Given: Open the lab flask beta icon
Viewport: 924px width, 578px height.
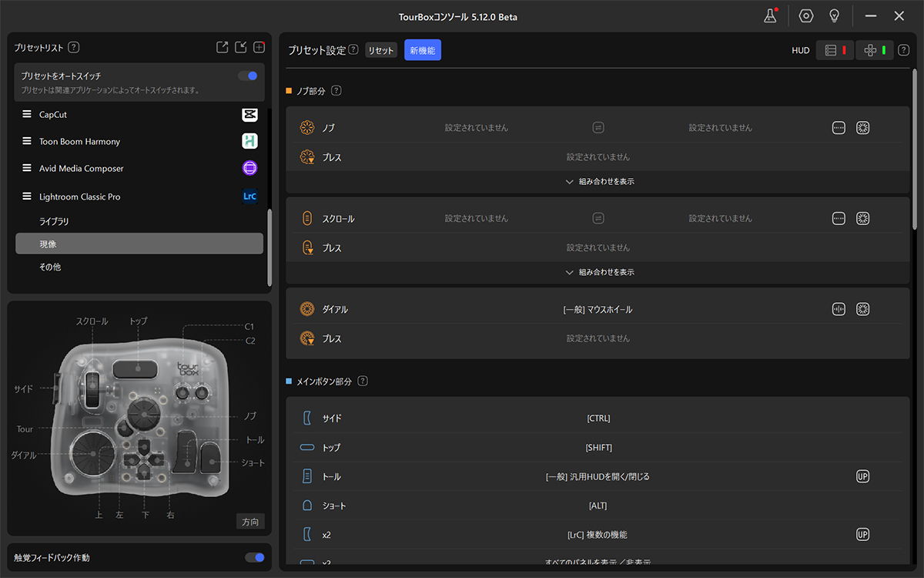Looking at the screenshot, I should (770, 16).
